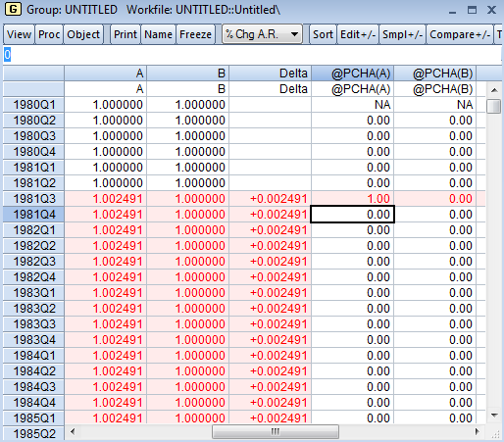Freeze the current group view

pos(196,34)
